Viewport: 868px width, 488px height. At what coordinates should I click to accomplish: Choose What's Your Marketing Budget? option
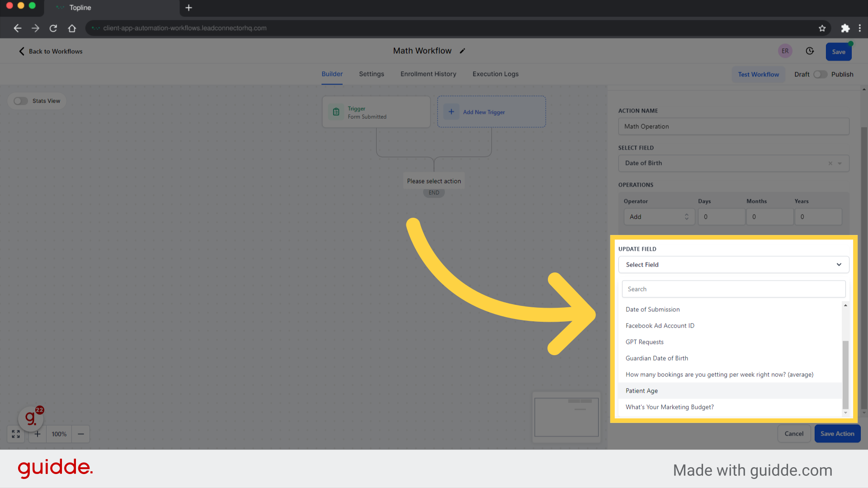pyautogui.click(x=730, y=407)
